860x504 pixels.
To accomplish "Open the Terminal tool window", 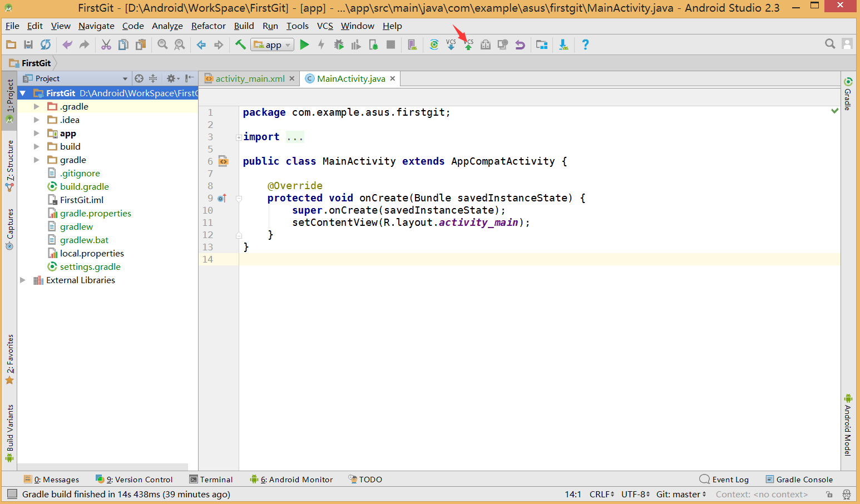I will (211, 480).
